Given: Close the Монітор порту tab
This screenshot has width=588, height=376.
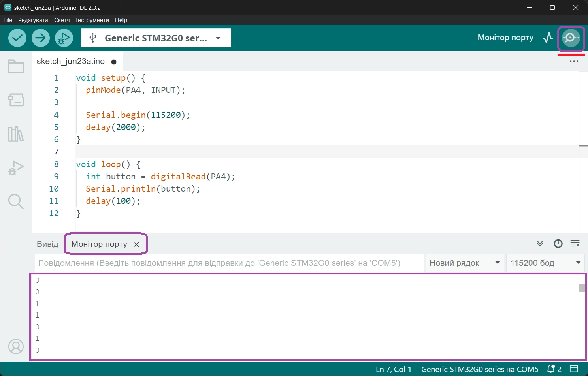Looking at the screenshot, I should (x=136, y=244).
